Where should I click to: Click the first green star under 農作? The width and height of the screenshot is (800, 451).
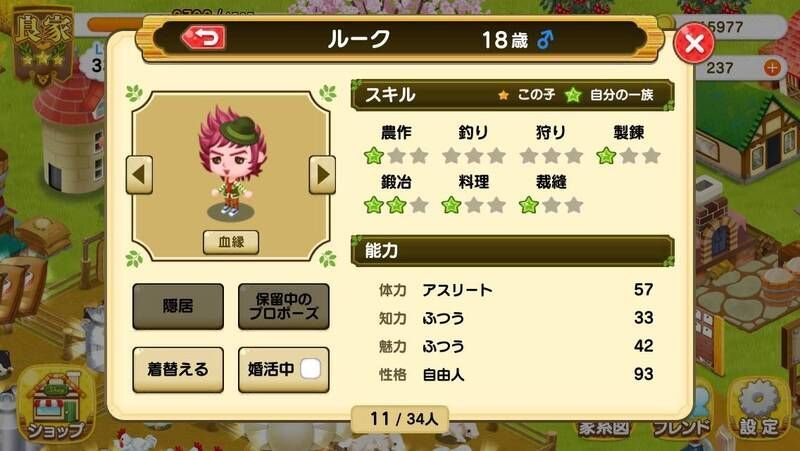coord(373,156)
